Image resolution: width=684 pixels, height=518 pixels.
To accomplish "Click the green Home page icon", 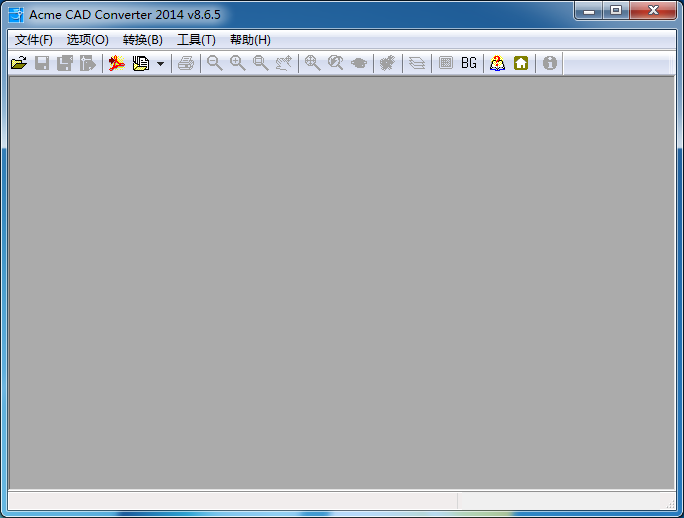I will point(521,63).
